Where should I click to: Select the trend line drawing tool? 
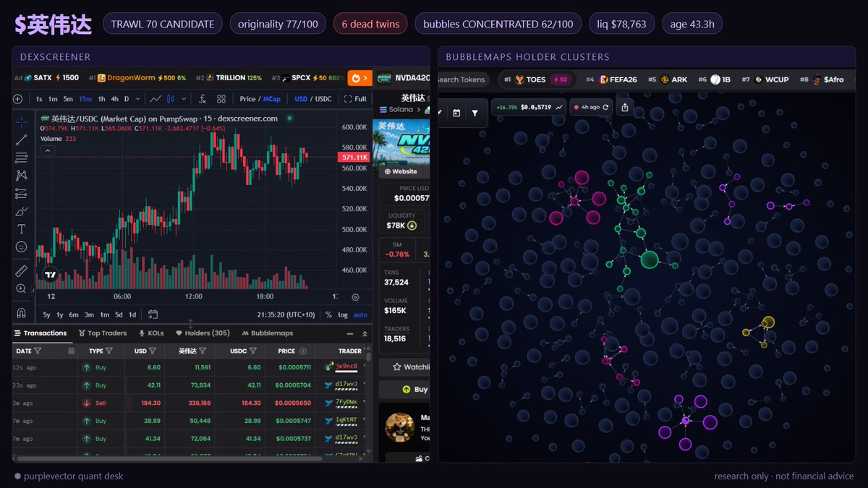click(x=22, y=140)
